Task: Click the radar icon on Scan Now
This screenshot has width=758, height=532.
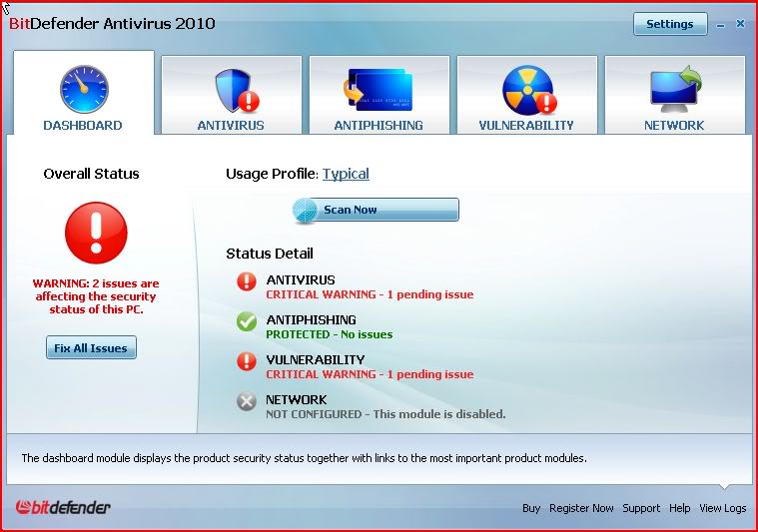Action: [305, 211]
